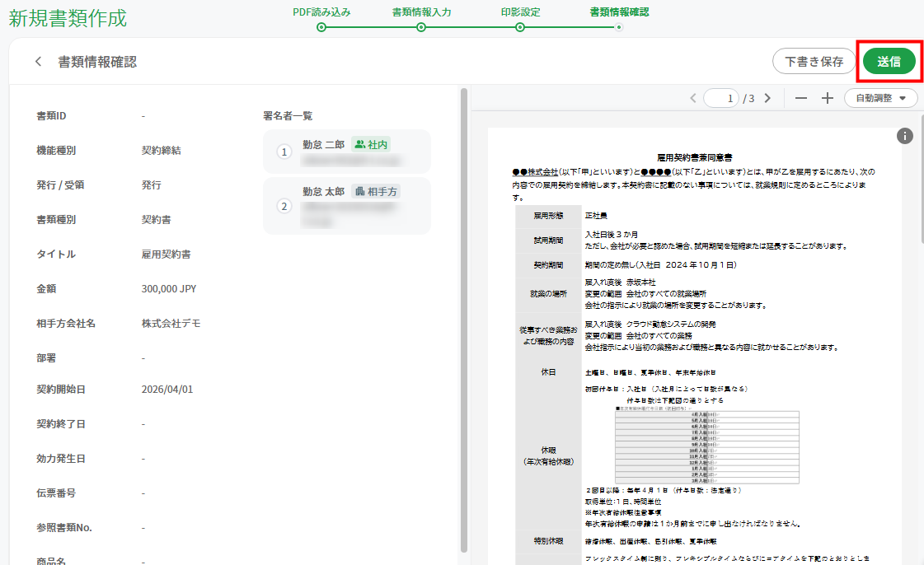This screenshot has height=565, width=924.
Task: Click the 参照書類No. label
Action: coord(64,528)
